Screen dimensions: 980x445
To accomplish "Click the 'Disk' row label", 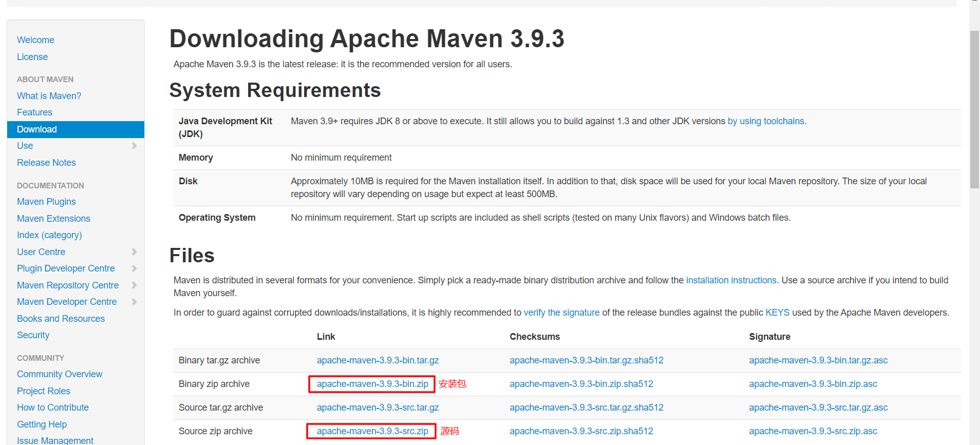I will [x=188, y=181].
